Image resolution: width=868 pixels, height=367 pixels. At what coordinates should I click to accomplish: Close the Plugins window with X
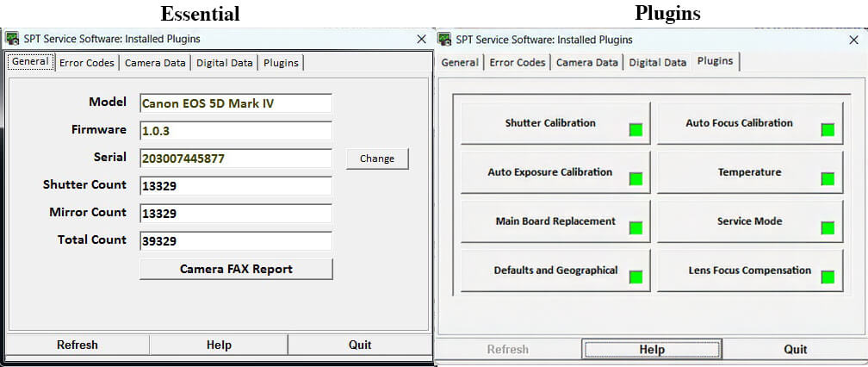click(853, 40)
